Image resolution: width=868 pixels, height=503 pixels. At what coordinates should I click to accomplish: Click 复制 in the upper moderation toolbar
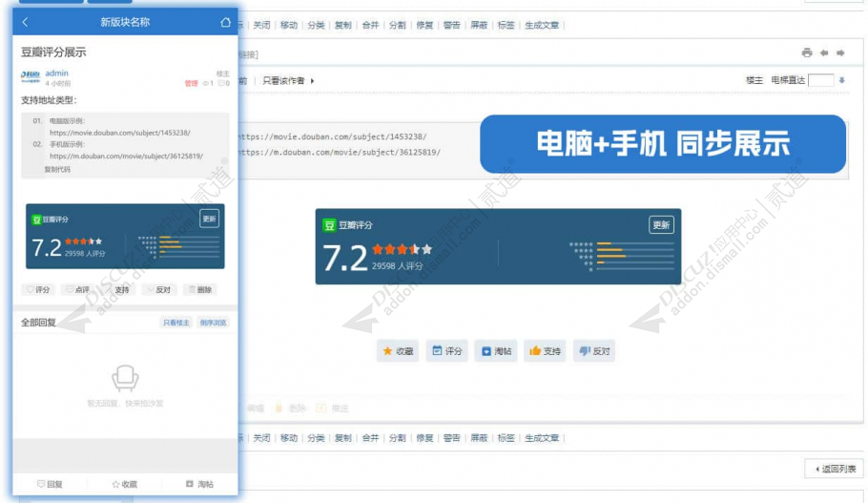pos(343,25)
